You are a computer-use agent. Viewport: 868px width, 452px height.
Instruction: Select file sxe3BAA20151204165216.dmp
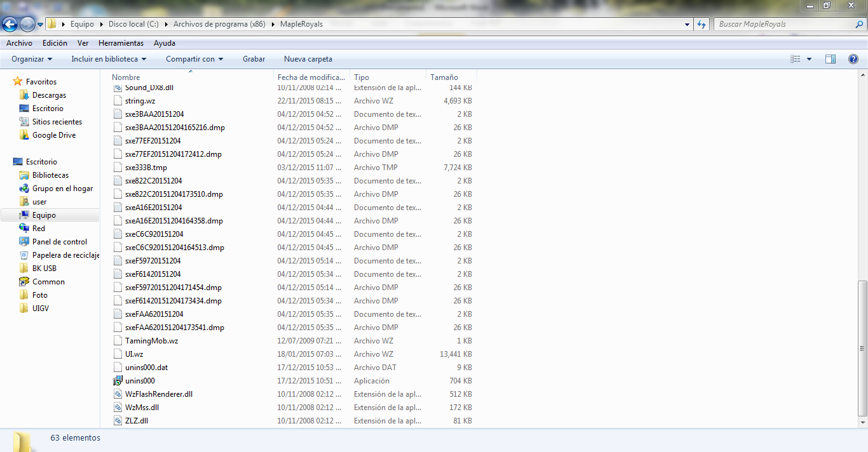tap(175, 128)
